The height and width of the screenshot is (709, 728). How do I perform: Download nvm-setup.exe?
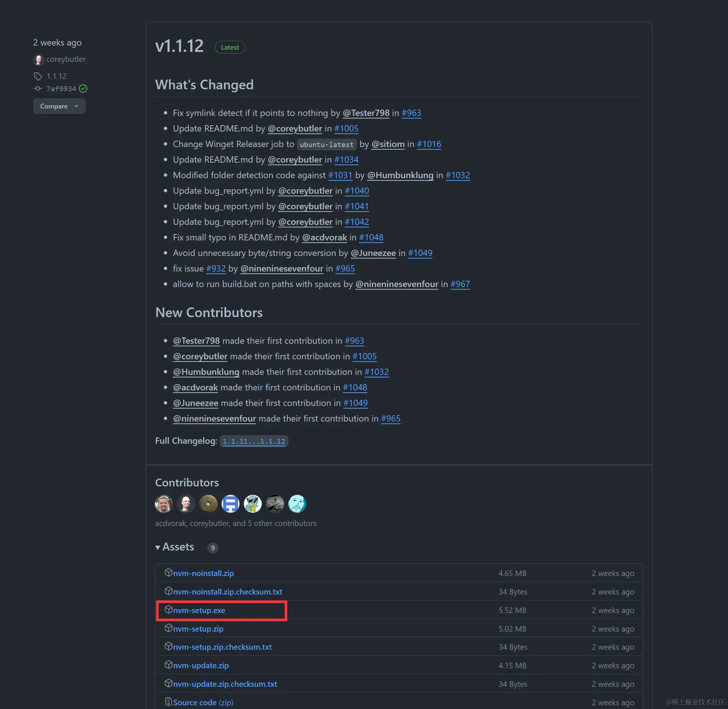tap(199, 610)
